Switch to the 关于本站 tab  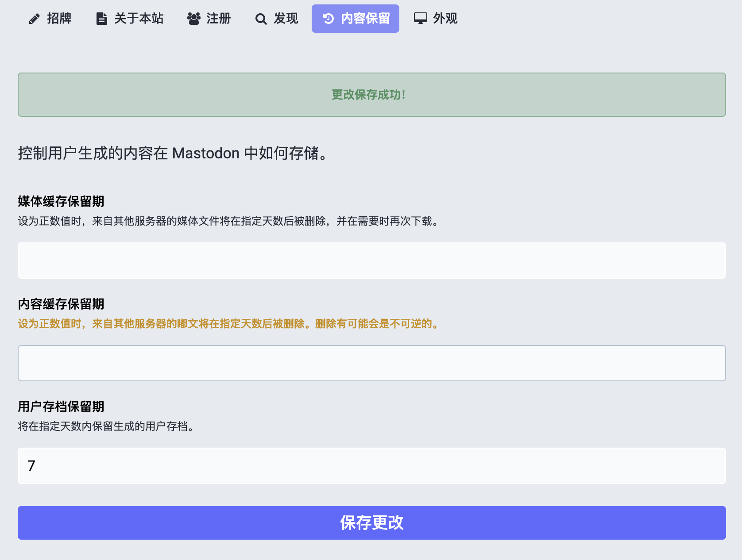[139, 19]
